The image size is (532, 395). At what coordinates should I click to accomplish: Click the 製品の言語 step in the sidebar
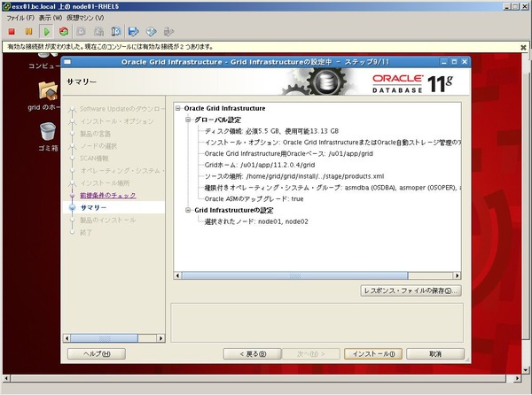95,134
